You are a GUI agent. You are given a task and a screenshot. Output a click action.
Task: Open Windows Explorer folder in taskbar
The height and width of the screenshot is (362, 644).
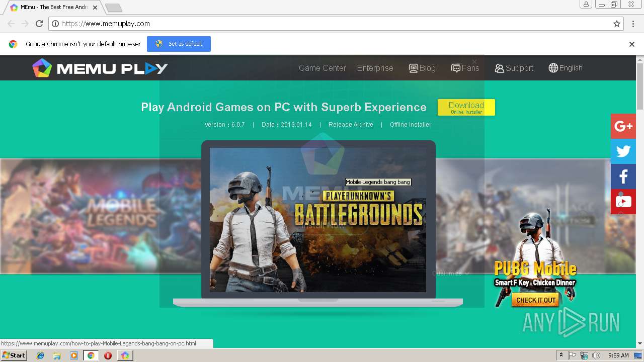57,355
